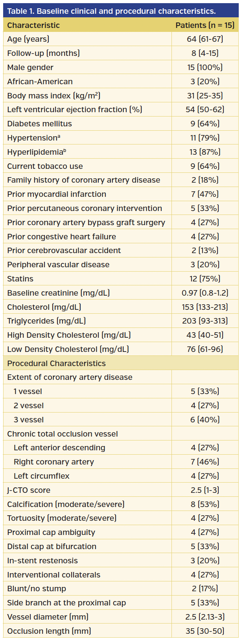247x644 pixels.
Task: Select the Age (years) row label
Action: 28,39
